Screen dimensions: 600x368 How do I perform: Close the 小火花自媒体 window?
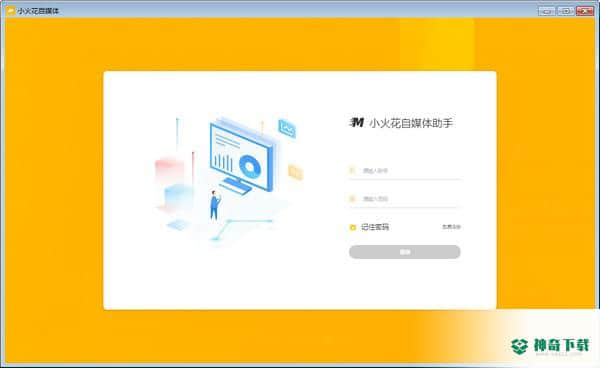[585, 11]
